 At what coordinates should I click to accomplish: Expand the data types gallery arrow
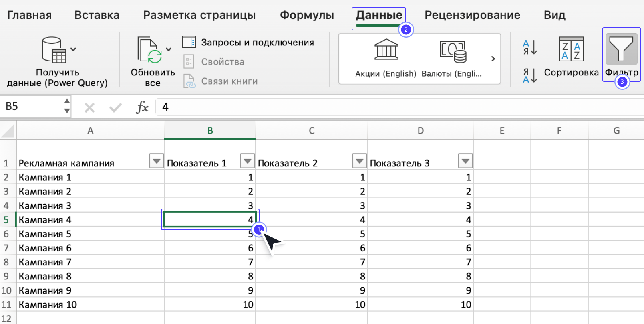(493, 59)
